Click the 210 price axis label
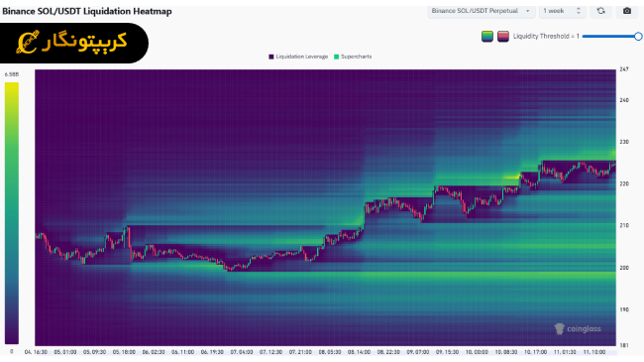644x362 pixels. 624,225
